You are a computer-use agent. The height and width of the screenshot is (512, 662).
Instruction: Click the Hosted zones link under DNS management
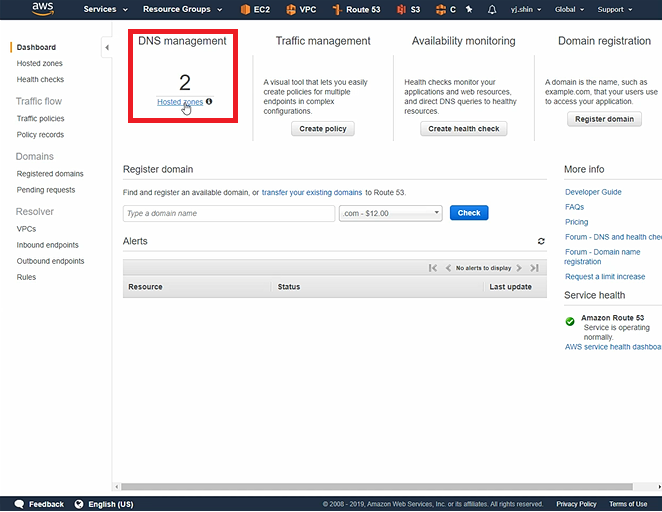point(180,102)
